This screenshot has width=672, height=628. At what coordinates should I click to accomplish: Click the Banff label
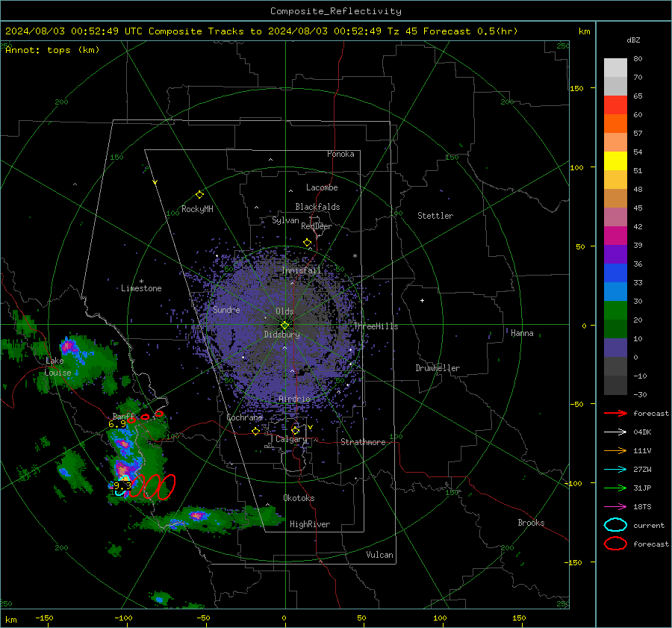click(x=123, y=416)
